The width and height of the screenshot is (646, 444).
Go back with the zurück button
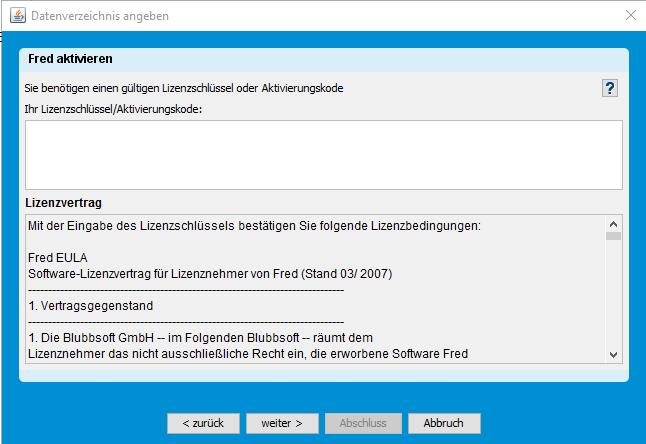tap(203, 423)
